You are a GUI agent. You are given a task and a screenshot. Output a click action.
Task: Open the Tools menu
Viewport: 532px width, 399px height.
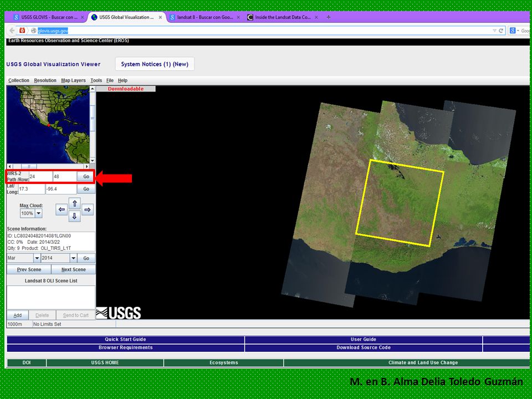pyautogui.click(x=96, y=80)
